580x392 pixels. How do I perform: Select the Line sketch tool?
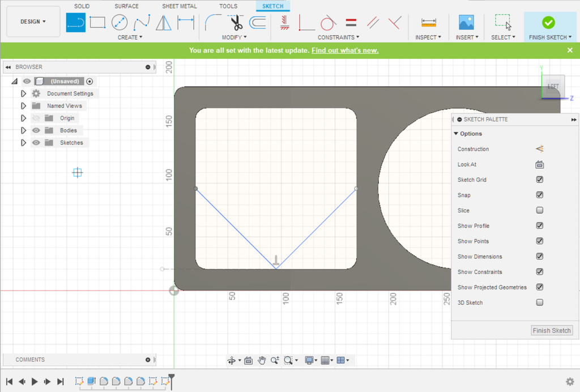click(x=76, y=23)
